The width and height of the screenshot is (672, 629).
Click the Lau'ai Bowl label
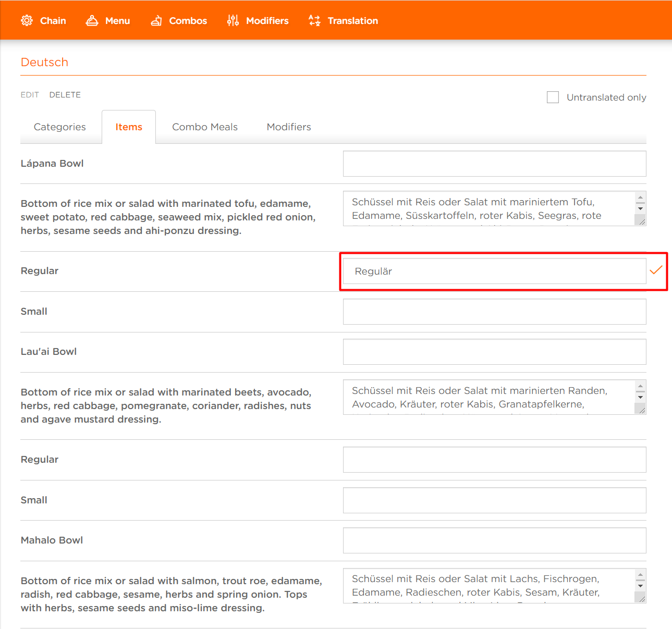click(48, 352)
